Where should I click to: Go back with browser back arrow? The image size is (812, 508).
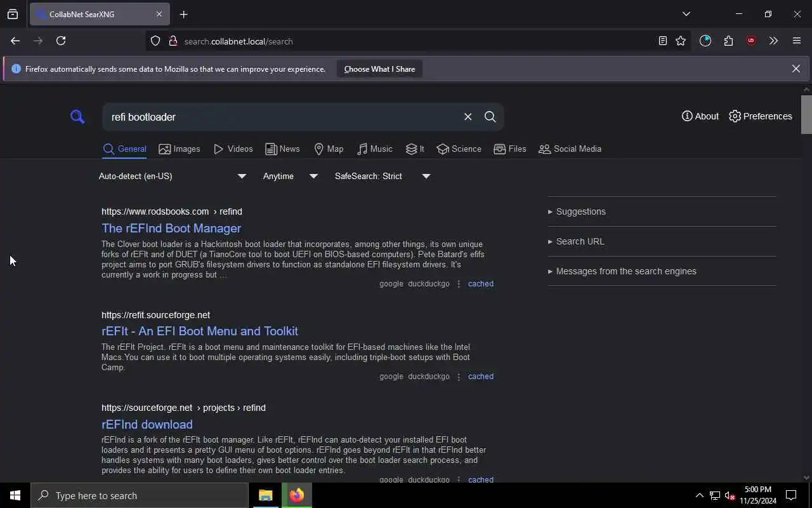pyautogui.click(x=15, y=41)
